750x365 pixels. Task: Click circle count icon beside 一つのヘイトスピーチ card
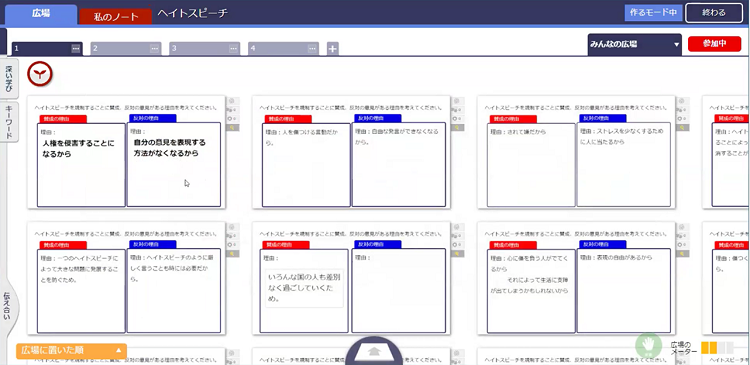click(x=232, y=244)
